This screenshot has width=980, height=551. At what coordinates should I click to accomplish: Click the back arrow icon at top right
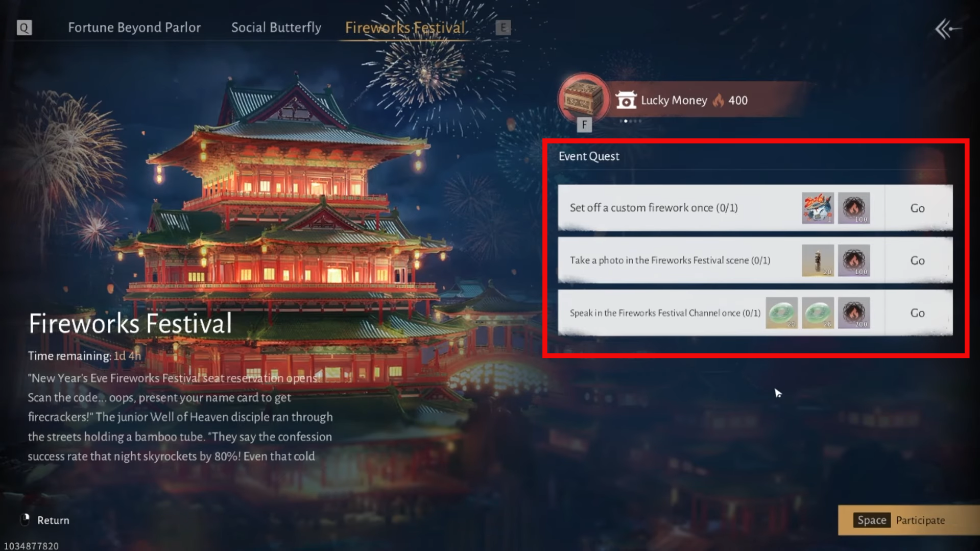click(948, 29)
